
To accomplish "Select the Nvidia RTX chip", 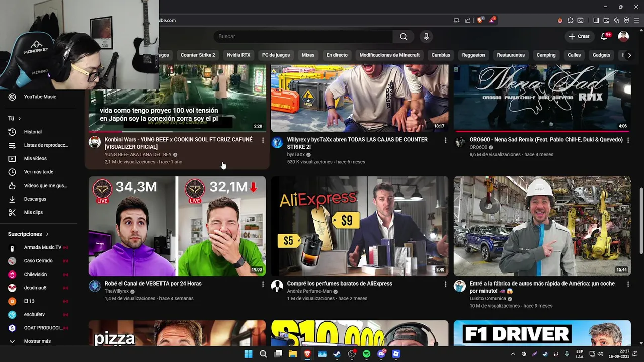I will coord(238,55).
